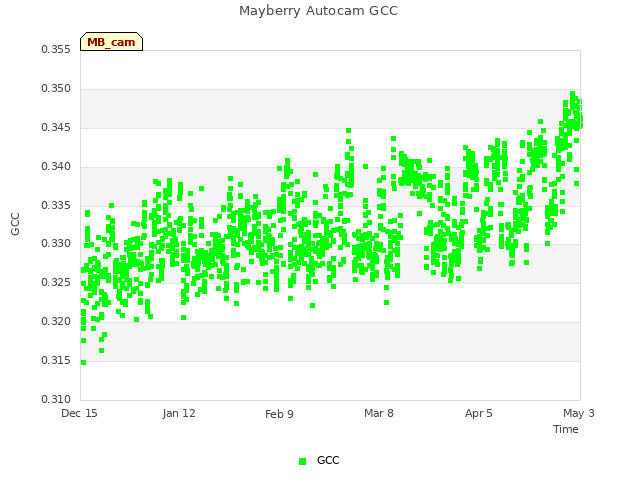Click the Dec 15 axis label

coord(79,413)
